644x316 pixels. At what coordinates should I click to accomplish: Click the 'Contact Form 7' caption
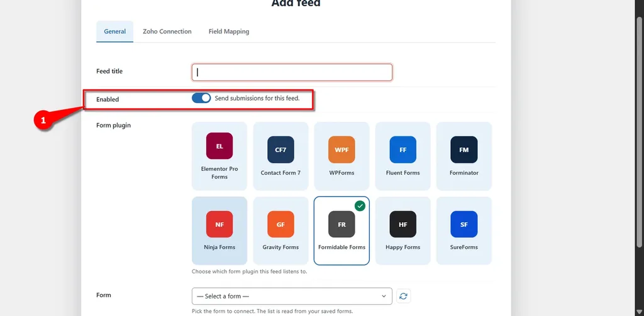280,173
